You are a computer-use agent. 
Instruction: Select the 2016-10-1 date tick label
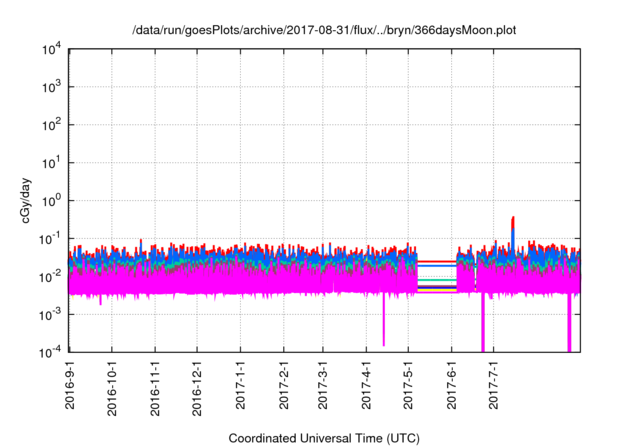tap(113, 387)
